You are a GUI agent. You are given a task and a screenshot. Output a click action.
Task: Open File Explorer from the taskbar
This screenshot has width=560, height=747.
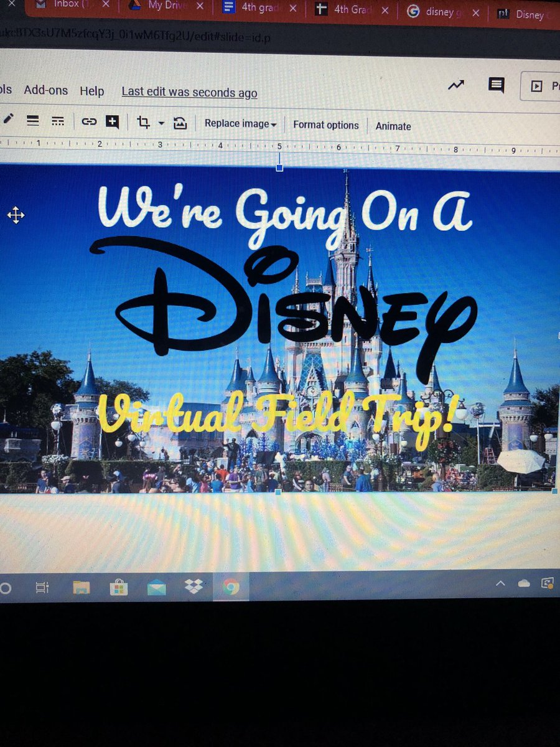tap(82, 587)
